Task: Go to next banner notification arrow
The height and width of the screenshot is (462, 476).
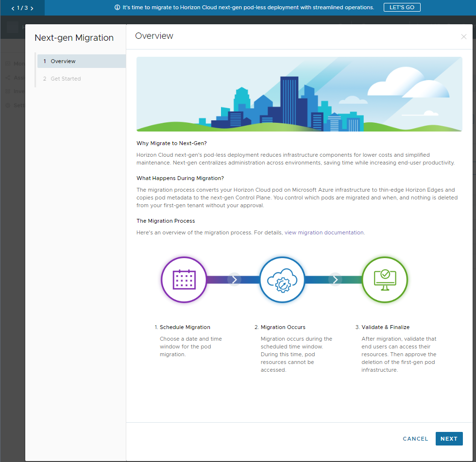Action: pos(32,9)
